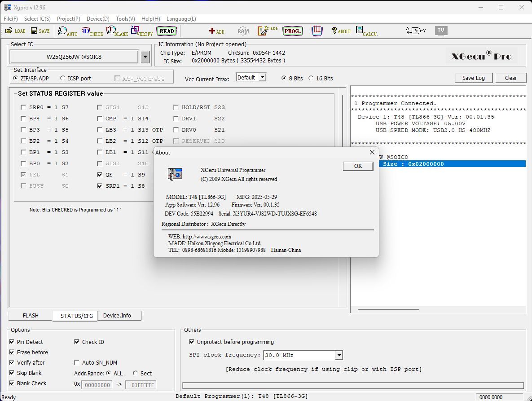Enable the Auto SN_NUM checkbox
The width and height of the screenshot is (532, 401).
tap(77, 362)
